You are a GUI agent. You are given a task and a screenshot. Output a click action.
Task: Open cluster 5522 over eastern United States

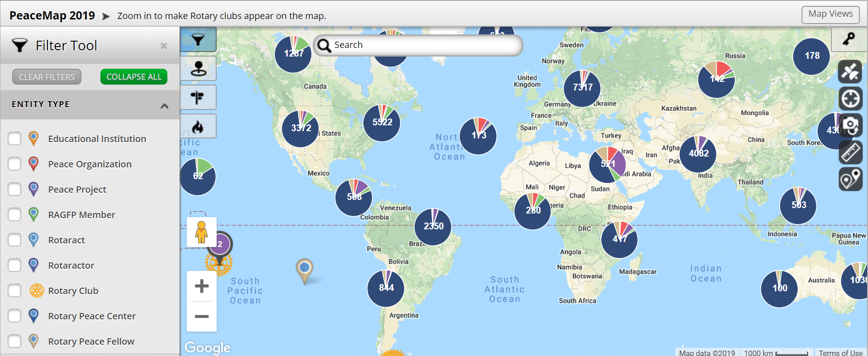pyautogui.click(x=382, y=123)
